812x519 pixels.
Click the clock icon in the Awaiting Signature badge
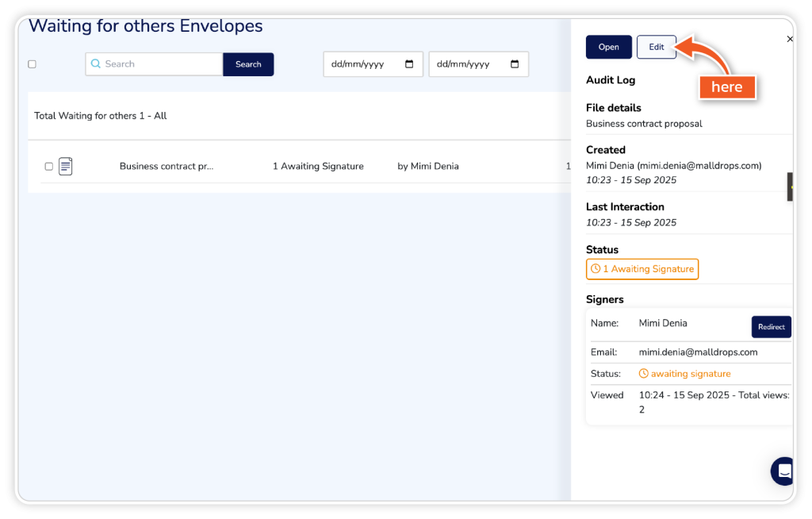[x=596, y=269]
